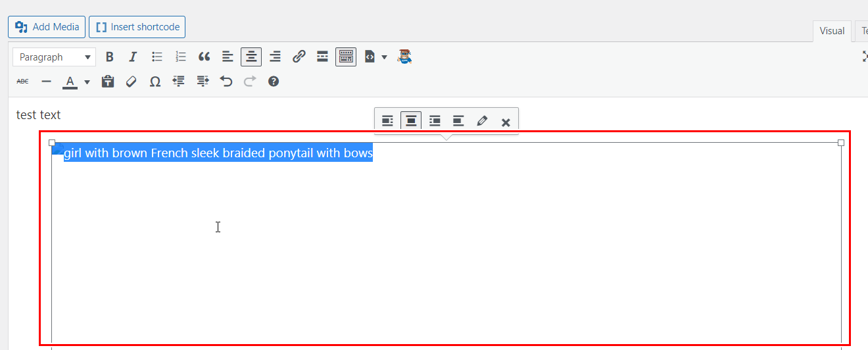Insert the Read More tag
The height and width of the screenshot is (350, 868).
point(322,57)
